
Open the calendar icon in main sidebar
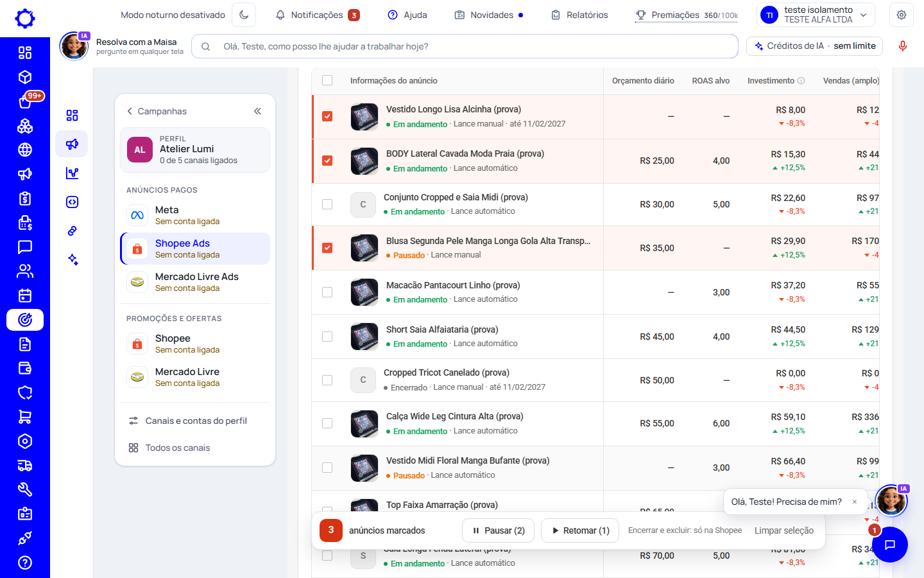pos(25,295)
